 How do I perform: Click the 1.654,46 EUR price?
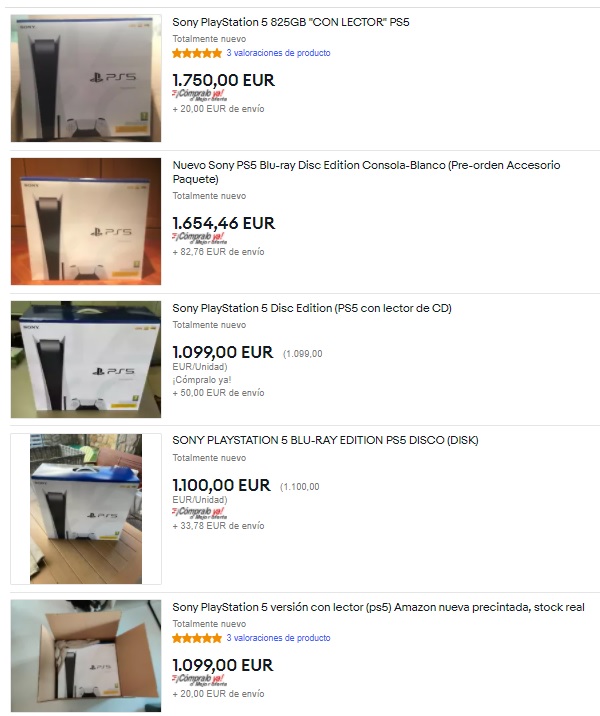[224, 223]
